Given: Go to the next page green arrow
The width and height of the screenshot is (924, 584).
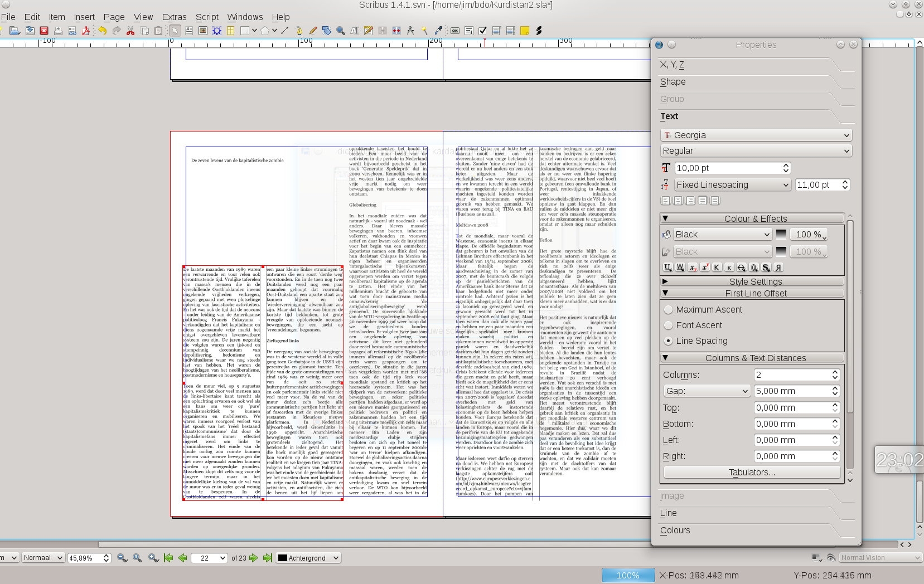Looking at the screenshot, I should pyautogui.click(x=254, y=558).
